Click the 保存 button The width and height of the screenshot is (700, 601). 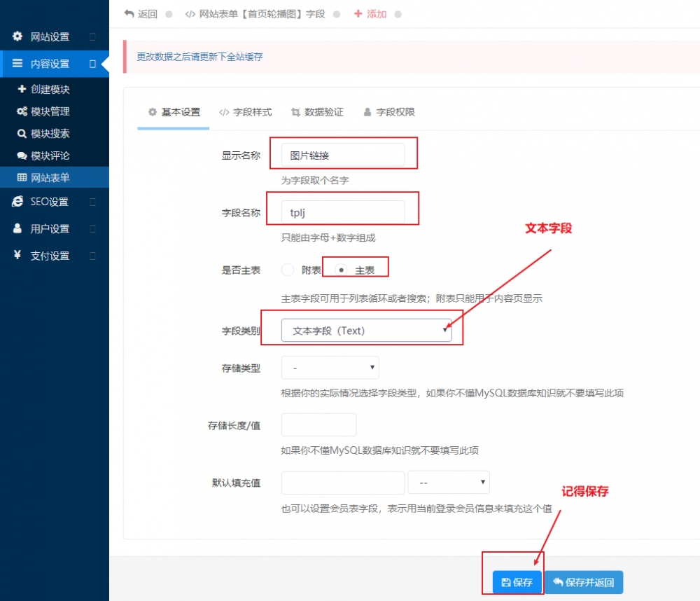[517, 582]
